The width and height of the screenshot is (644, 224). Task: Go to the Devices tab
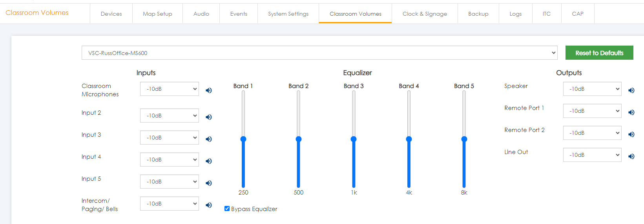(x=111, y=14)
